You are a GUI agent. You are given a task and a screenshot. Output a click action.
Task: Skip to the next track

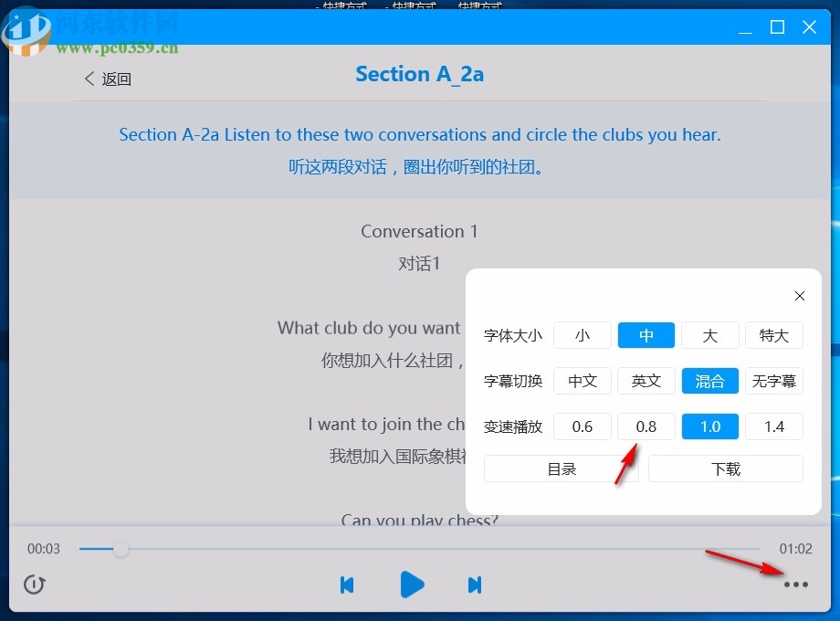[x=475, y=584]
